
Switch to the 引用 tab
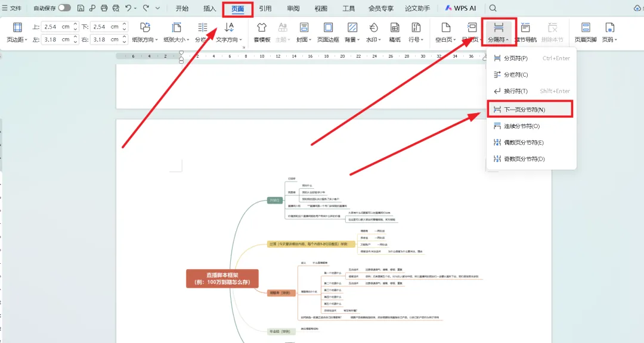(265, 8)
